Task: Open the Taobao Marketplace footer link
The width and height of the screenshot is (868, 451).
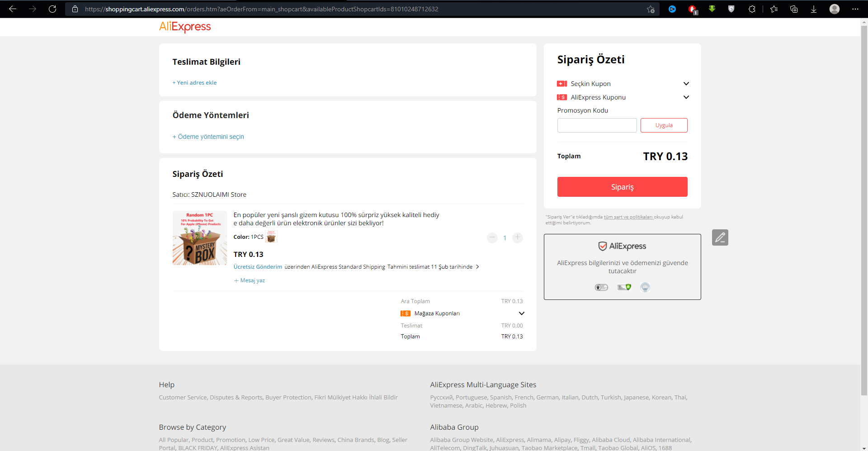Action: [549, 448]
